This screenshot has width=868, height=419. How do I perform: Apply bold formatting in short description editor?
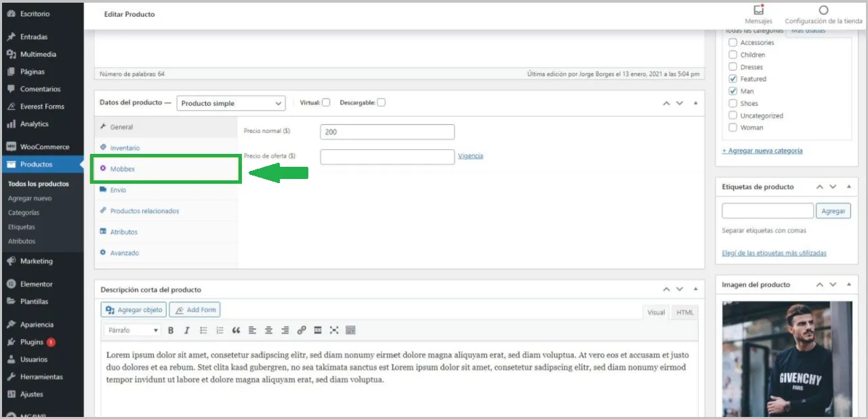[171, 330]
